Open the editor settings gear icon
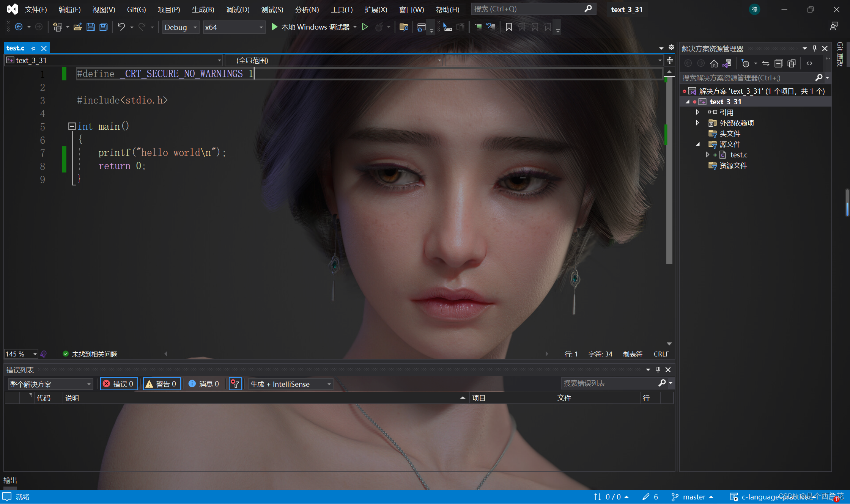 671,47
